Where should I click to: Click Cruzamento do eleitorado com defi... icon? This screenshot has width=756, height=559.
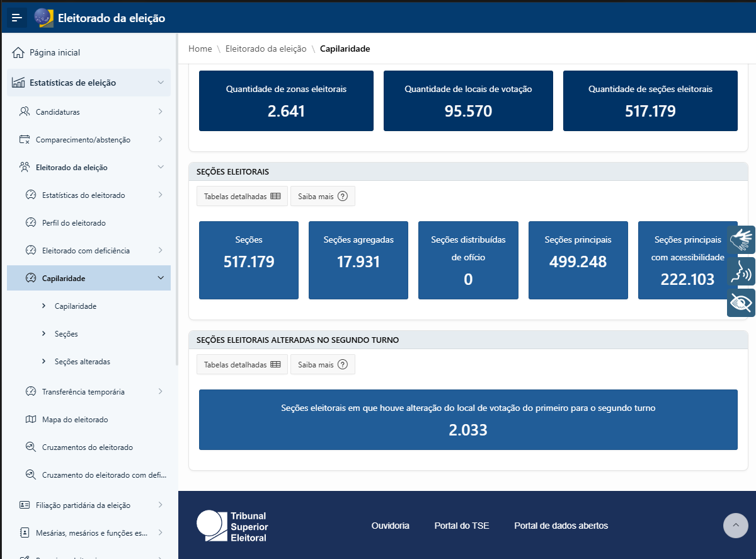31,475
